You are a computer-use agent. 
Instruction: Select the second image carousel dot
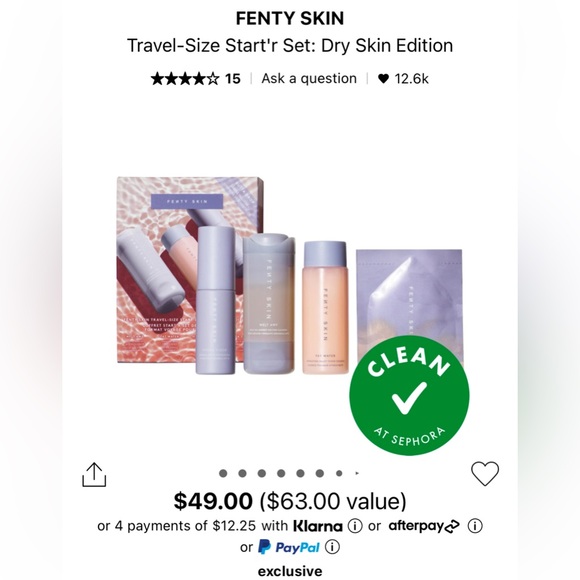coord(242,473)
